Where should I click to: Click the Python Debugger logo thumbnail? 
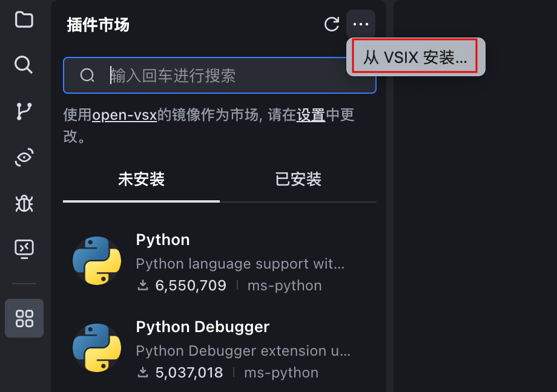click(x=96, y=348)
